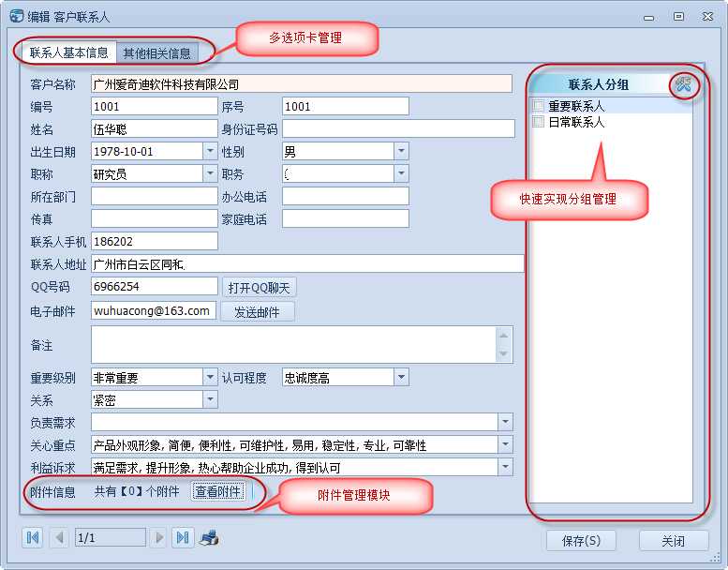Click the 备注 scrollbar up arrow
Viewport: 728px width, 570px height.
tap(504, 336)
